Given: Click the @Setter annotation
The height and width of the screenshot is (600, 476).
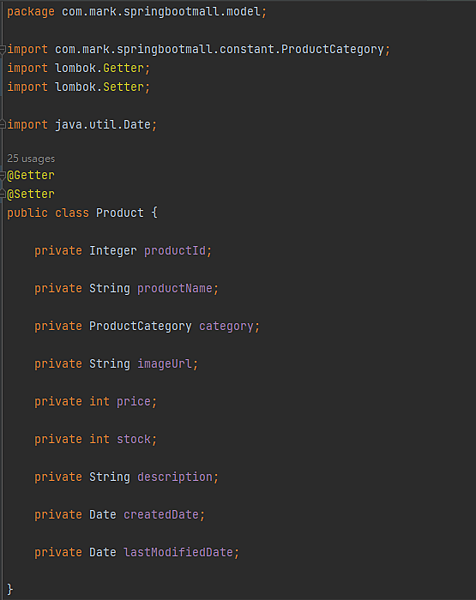Looking at the screenshot, I should click(x=31, y=194).
